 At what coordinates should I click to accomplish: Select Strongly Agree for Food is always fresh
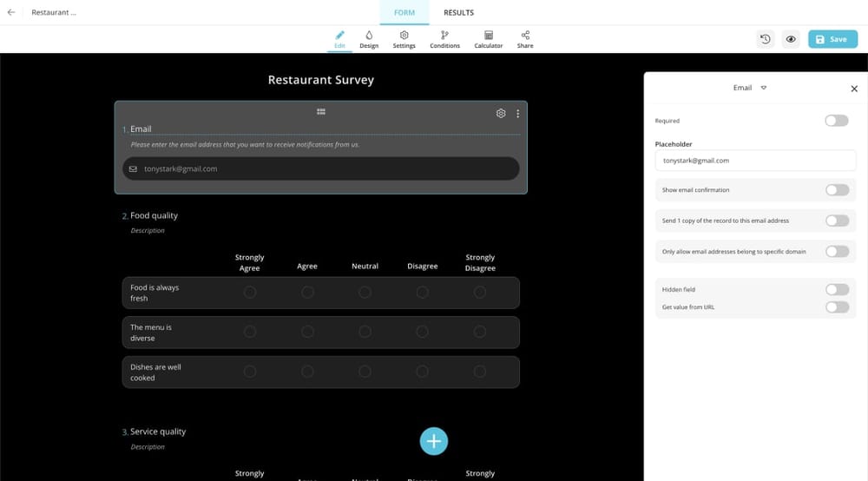250,293
